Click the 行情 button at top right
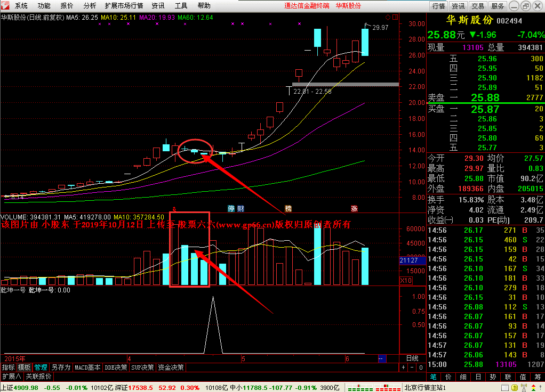The image size is (545, 392). 439,6
